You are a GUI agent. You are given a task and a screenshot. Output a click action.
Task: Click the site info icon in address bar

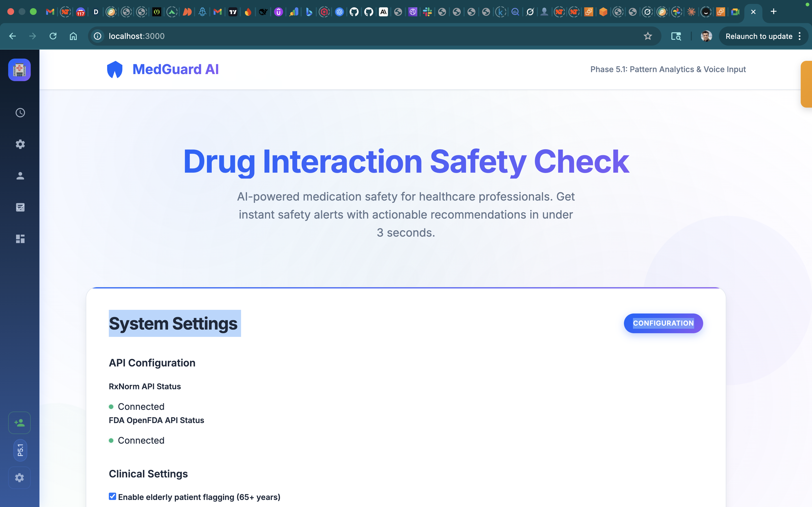(97, 36)
